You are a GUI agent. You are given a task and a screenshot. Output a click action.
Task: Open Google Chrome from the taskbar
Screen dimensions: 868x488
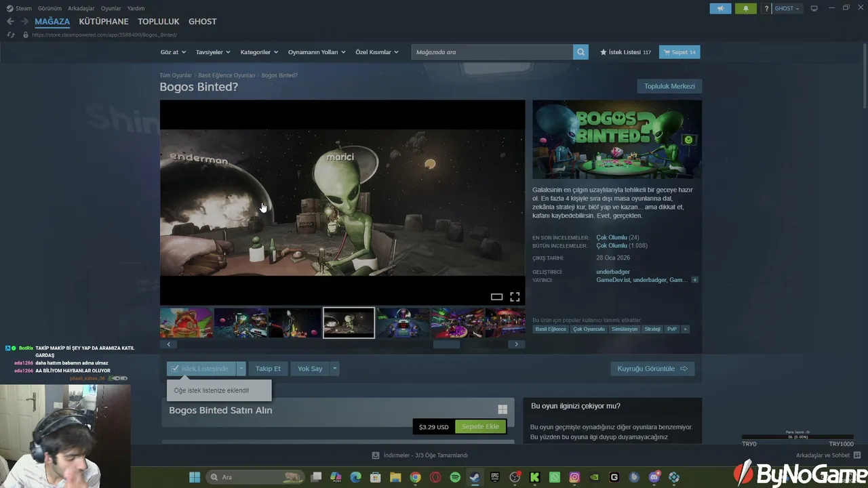415,477
